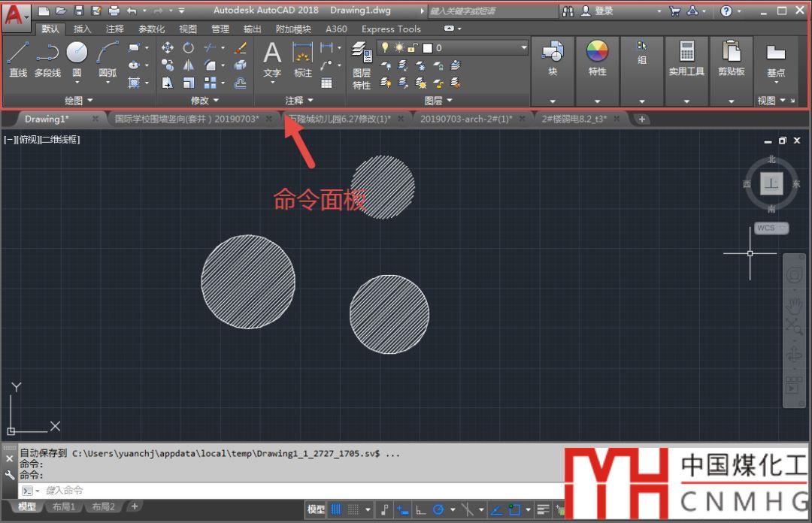Switch to the 插入 ribbon tab
This screenshot has width=812, height=523.
tap(83, 29)
